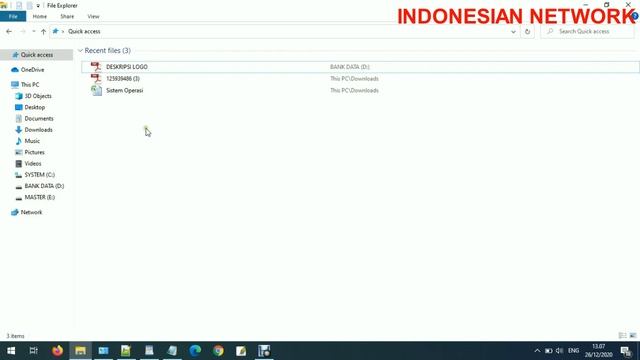Screen dimensions: 640x360
Task: Click the ENG input language indicator
Action: pyautogui.click(x=573, y=351)
